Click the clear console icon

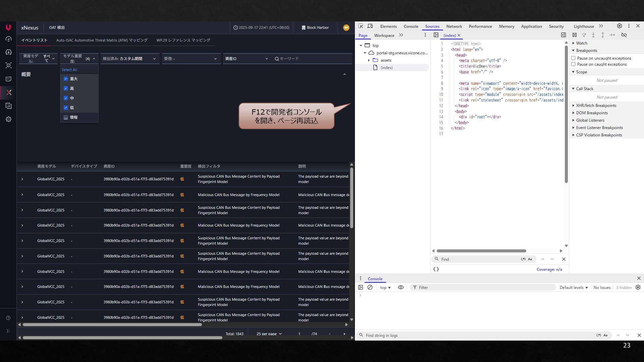370,288
